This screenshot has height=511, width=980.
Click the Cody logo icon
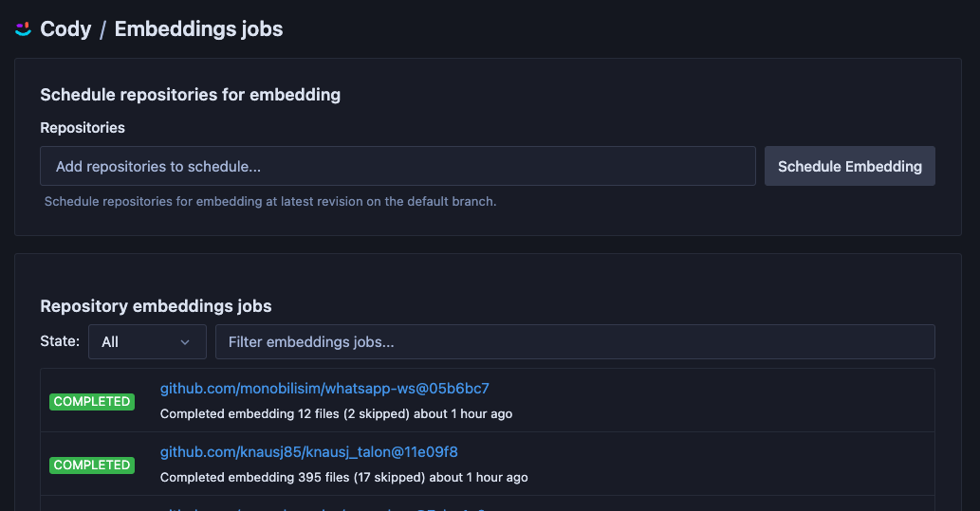[23, 28]
